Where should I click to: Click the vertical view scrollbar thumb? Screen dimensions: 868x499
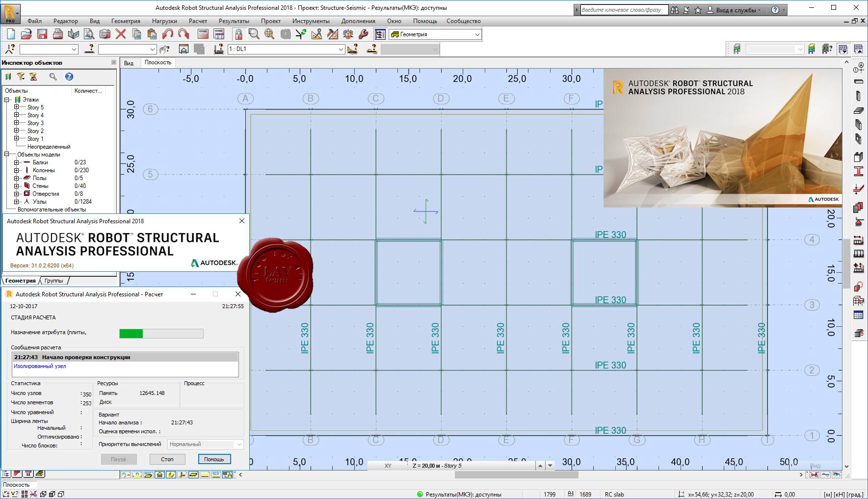[x=846, y=263]
